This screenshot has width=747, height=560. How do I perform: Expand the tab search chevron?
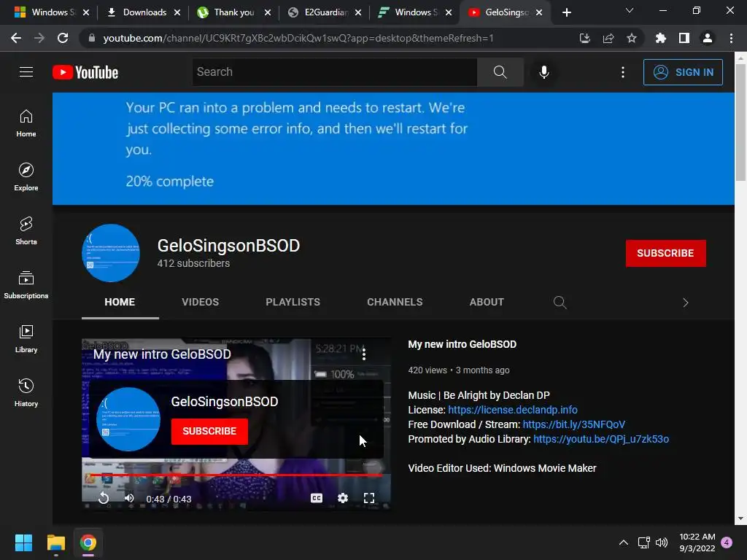(630, 10)
